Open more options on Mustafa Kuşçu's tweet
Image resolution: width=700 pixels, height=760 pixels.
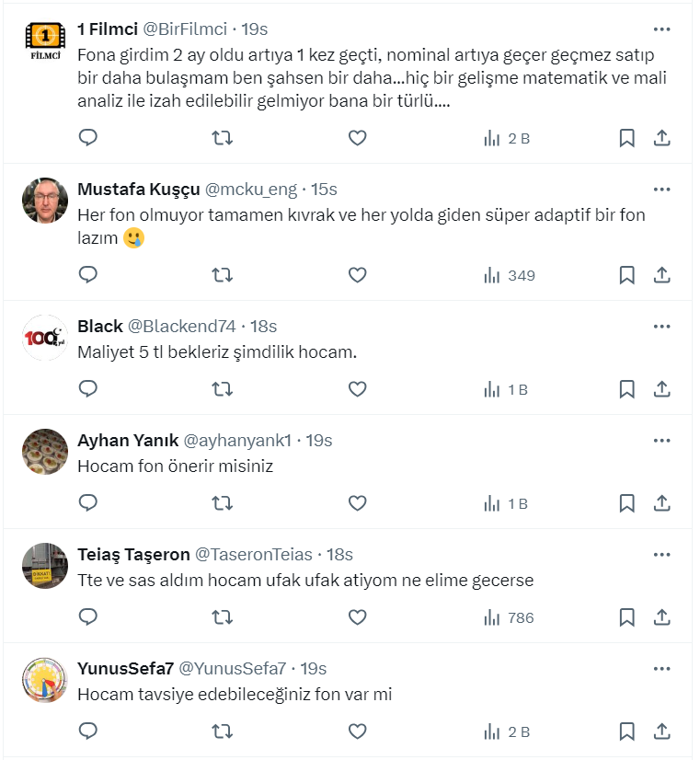661,190
